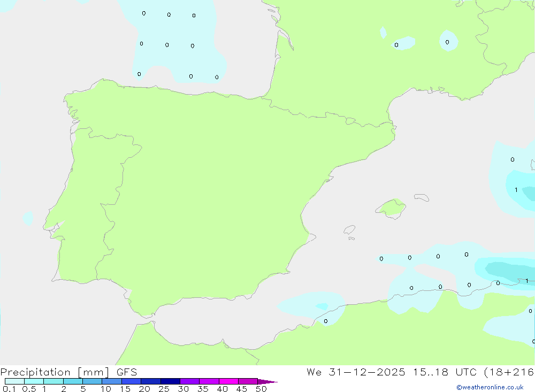
Task: Click the legend value "40"
Action: coord(223,389)
